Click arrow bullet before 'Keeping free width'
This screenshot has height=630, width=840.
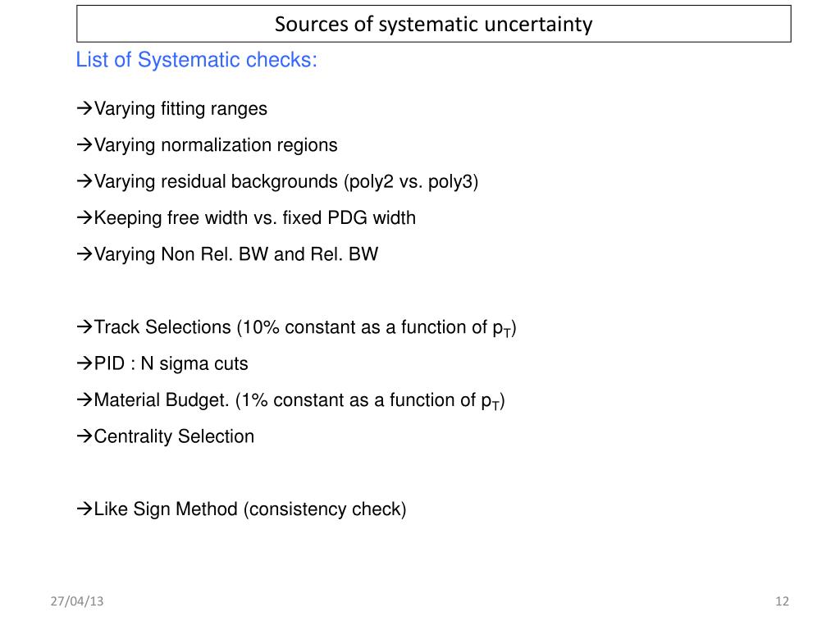84,218
